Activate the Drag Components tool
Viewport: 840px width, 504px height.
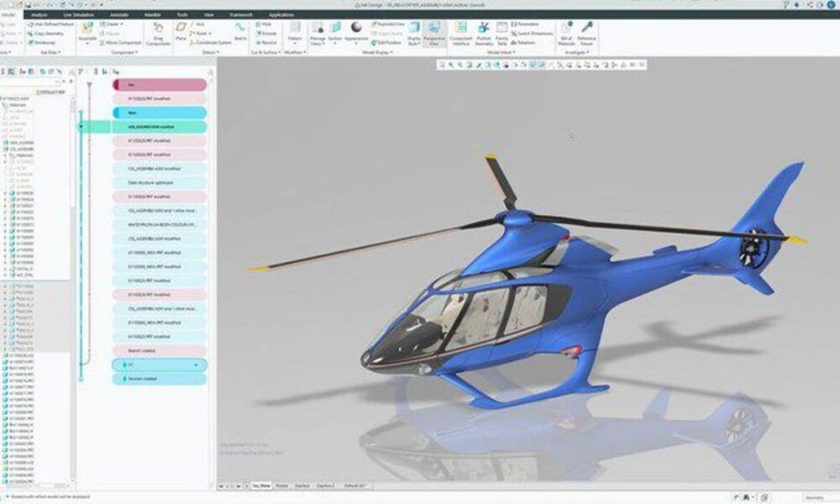pyautogui.click(x=158, y=34)
